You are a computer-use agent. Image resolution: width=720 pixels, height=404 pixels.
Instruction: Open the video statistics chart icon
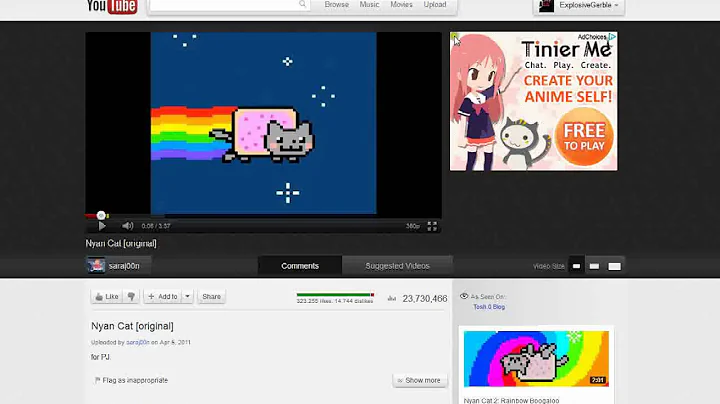point(392,298)
